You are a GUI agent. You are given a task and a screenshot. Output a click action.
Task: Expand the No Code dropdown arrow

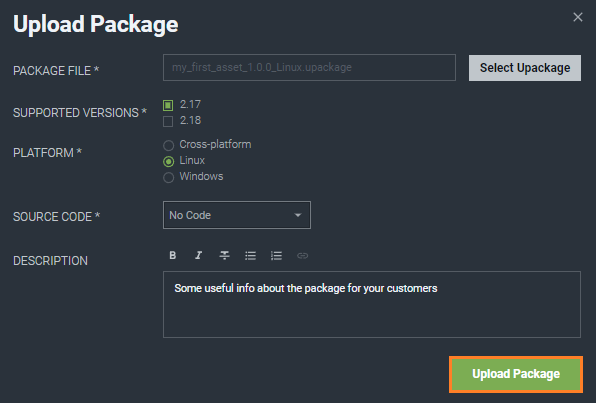click(x=298, y=215)
